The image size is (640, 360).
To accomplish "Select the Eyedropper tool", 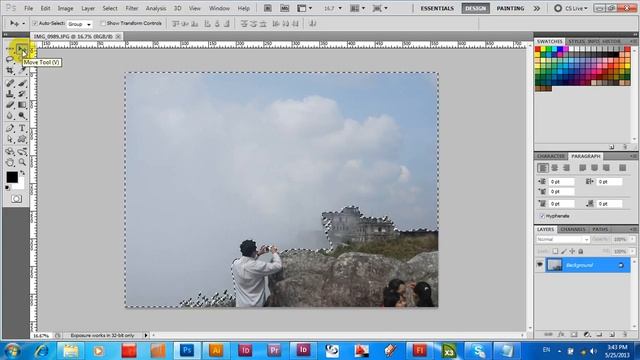I will pyautogui.click(x=22, y=71).
